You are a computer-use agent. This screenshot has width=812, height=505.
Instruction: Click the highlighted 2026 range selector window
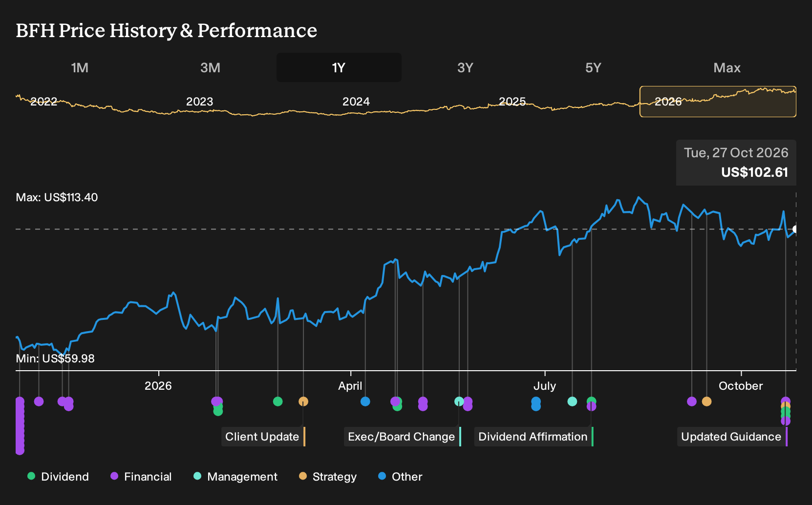[x=718, y=102]
